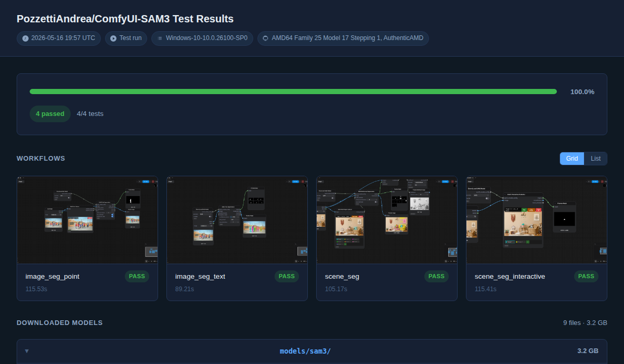The height and width of the screenshot is (364, 624).
Task: Click the Windows-10-10.0.26100-SP0 text
Action: point(206,38)
